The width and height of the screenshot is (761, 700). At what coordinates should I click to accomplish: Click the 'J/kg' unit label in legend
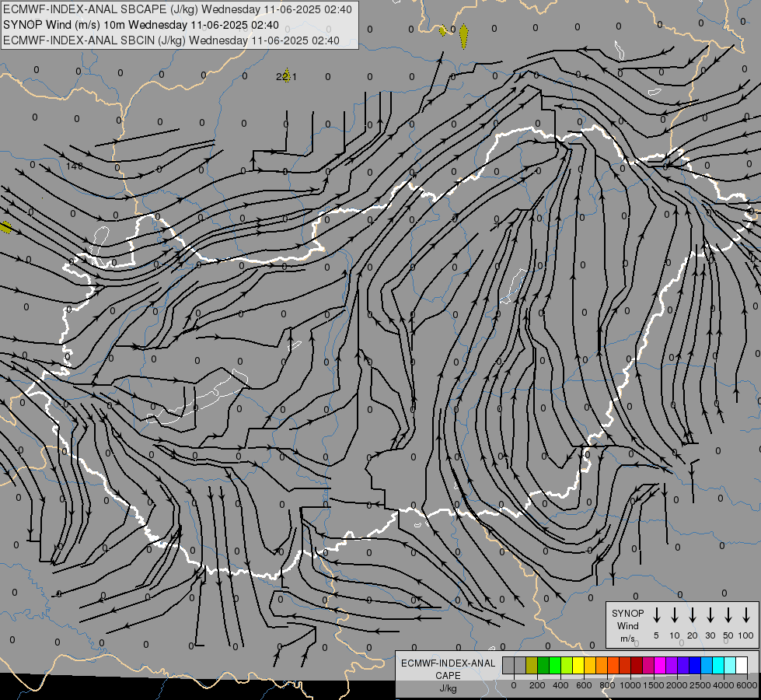point(448,688)
